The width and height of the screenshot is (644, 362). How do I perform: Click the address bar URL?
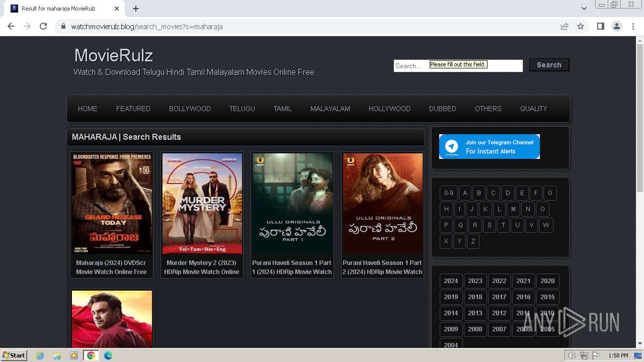click(x=147, y=26)
